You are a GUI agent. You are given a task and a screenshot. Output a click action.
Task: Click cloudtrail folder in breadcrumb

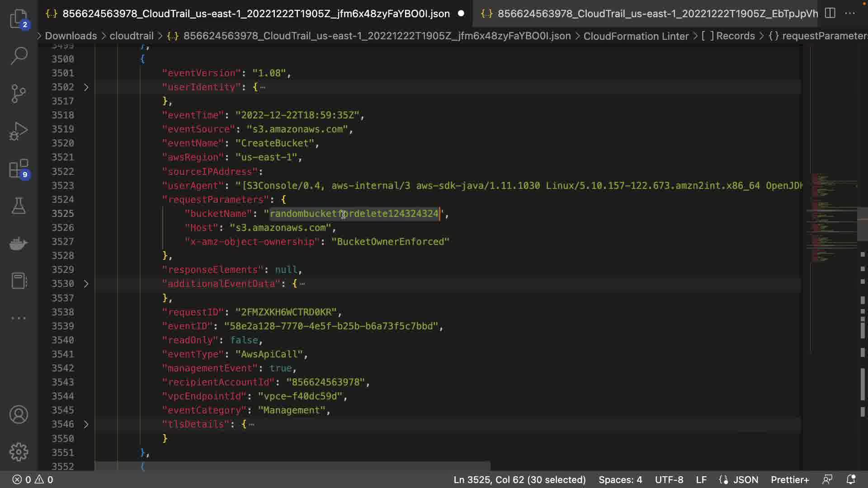click(x=131, y=36)
